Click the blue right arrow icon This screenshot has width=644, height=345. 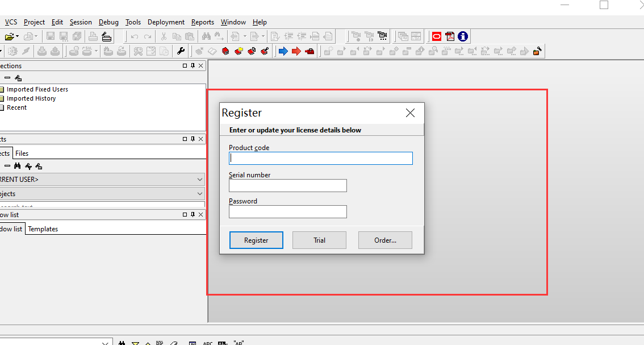click(283, 51)
